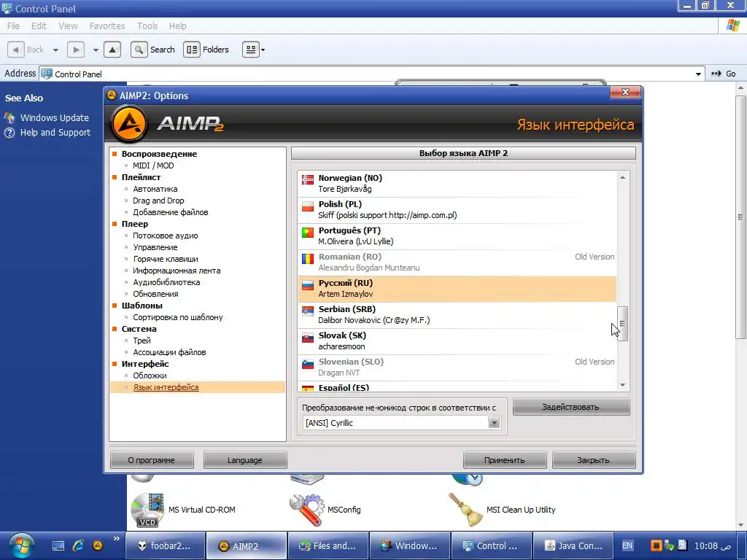The height and width of the screenshot is (560, 747).
Task: Open the MSConfig applet icon
Action: tap(306, 510)
